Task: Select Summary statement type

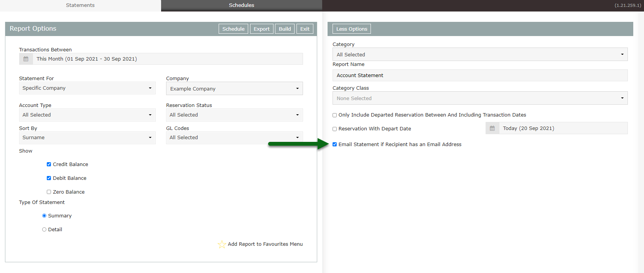Action: 44,216
